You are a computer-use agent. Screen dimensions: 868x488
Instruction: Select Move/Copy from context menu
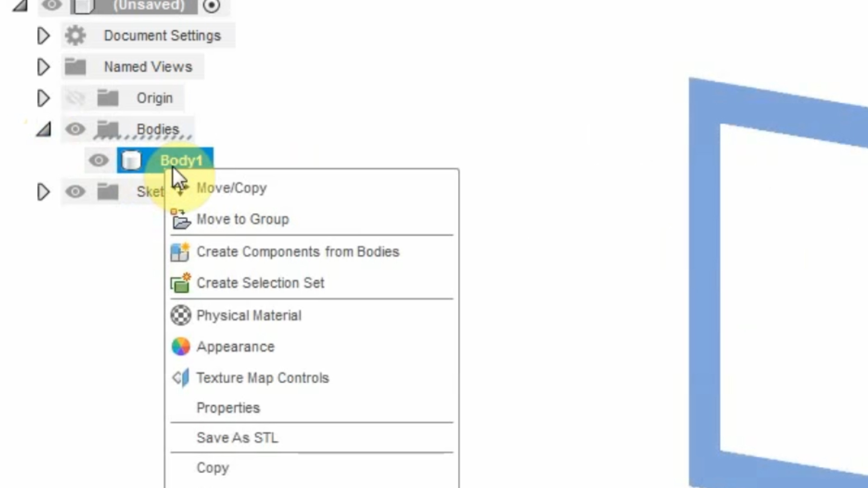pyautogui.click(x=231, y=188)
